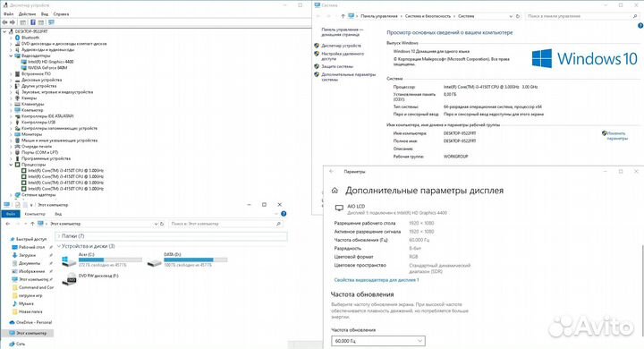Click the help icon in System window
644x349 pixels.
pos(640,25)
